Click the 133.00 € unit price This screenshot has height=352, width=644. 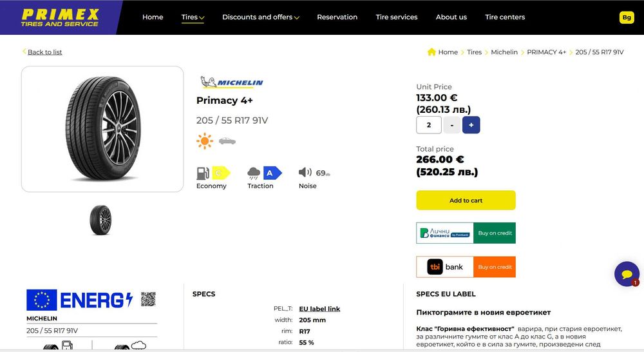[x=437, y=98]
